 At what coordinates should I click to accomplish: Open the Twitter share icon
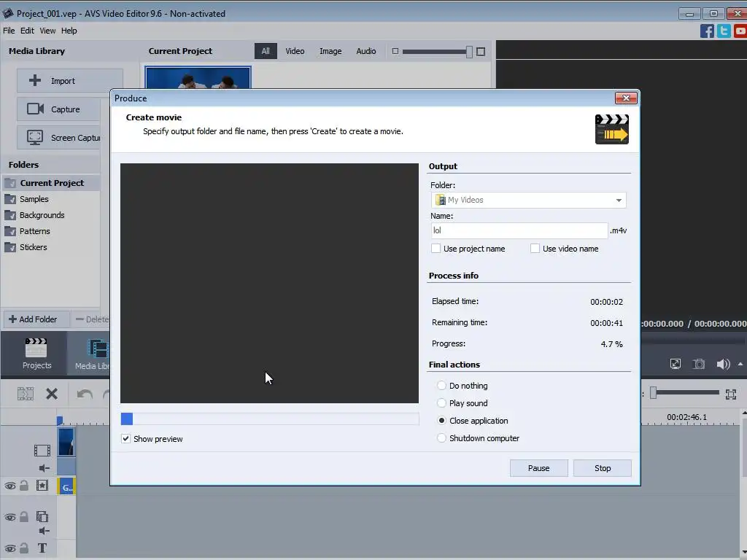pos(724,31)
